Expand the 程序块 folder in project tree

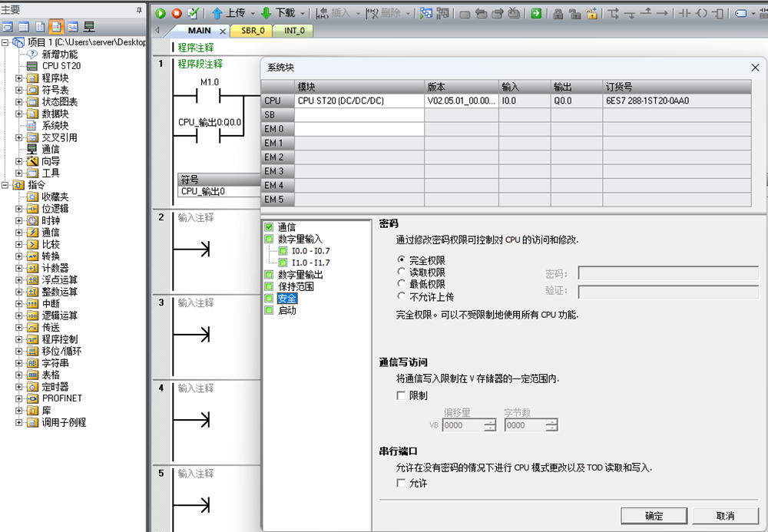point(20,78)
